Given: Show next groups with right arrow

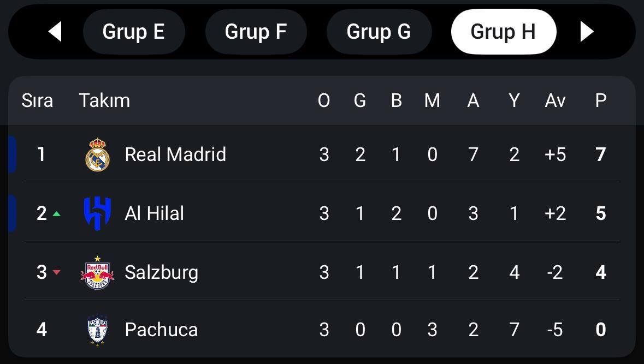Looking at the screenshot, I should pos(587,32).
